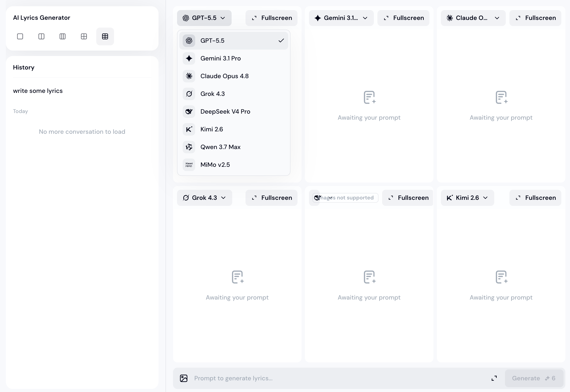Click the Grok logo icon in the list
Image resolution: width=570 pixels, height=392 pixels.
[x=189, y=94]
